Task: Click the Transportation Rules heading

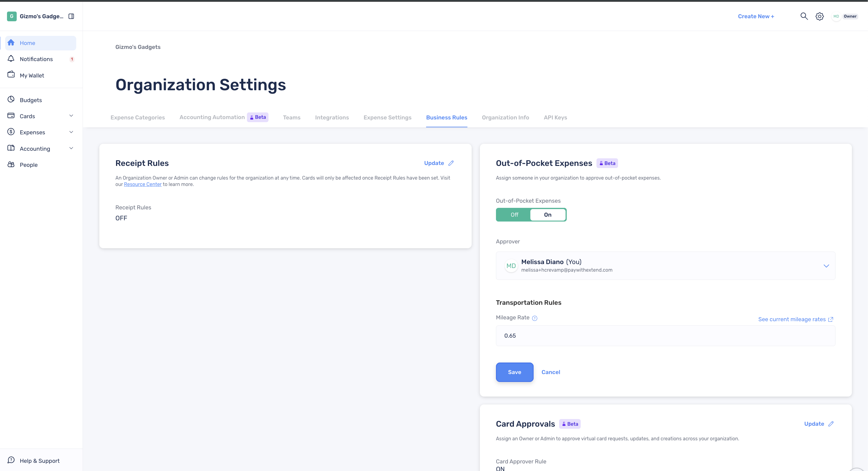Action: click(528, 303)
